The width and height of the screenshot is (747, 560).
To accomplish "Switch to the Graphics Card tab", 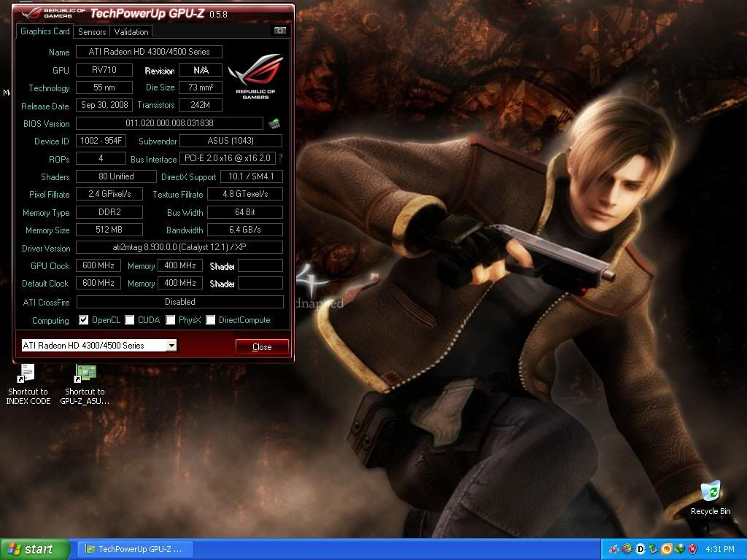I will pos(44,31).
